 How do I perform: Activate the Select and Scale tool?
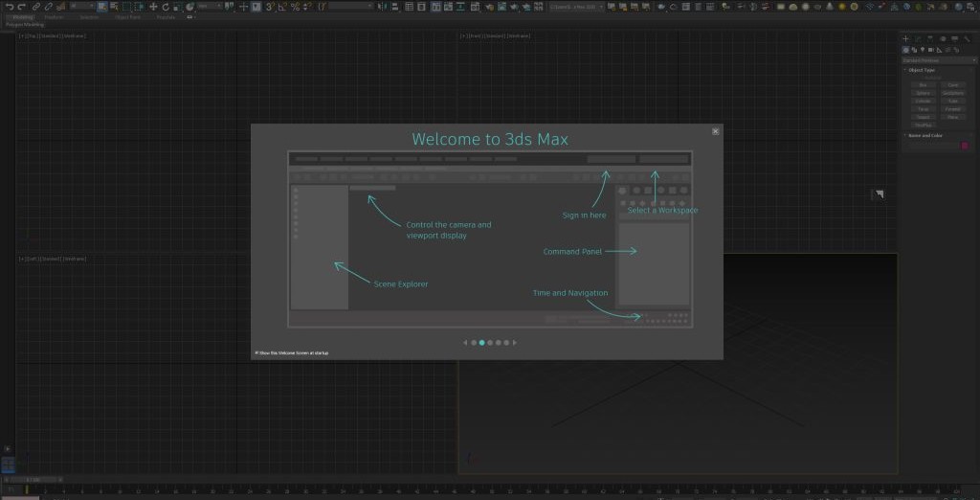(x=177, y=7)
